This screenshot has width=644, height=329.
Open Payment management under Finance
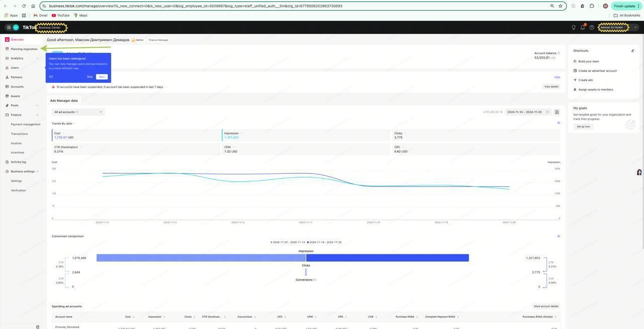click(26, 124)
